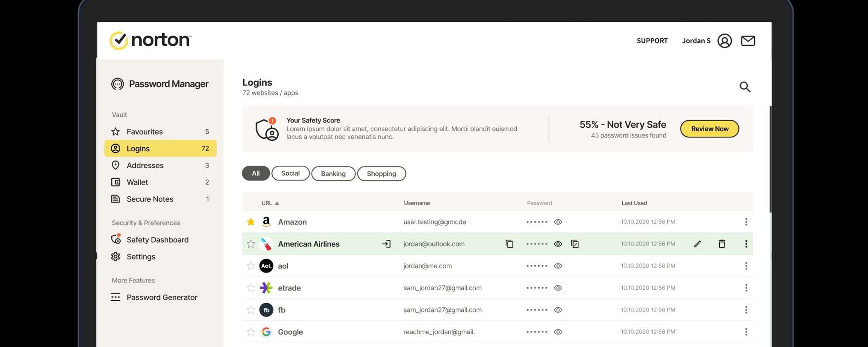Expand the three-dot menu for Google row
Screen dimensions: 868x347
tap(746, 332)
